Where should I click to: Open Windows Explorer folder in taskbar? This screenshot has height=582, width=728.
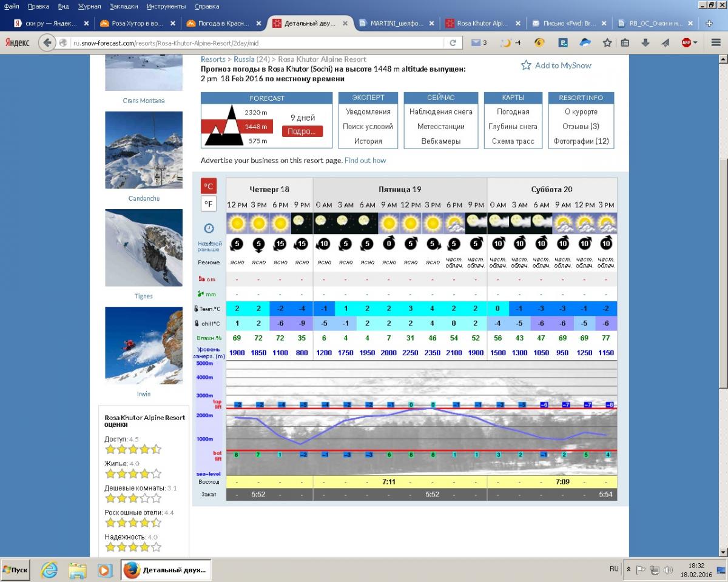point(77,570)
